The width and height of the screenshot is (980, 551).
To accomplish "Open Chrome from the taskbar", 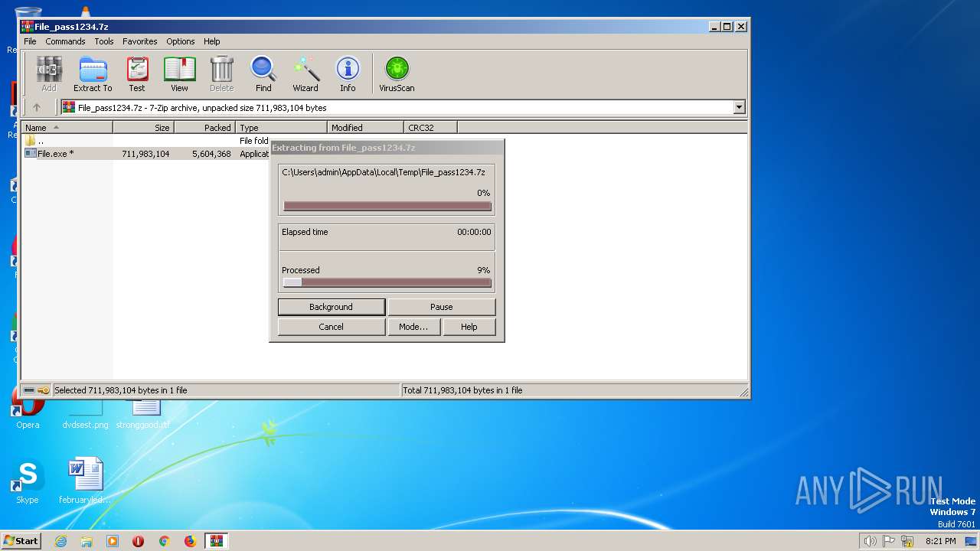I will [164, 541].
